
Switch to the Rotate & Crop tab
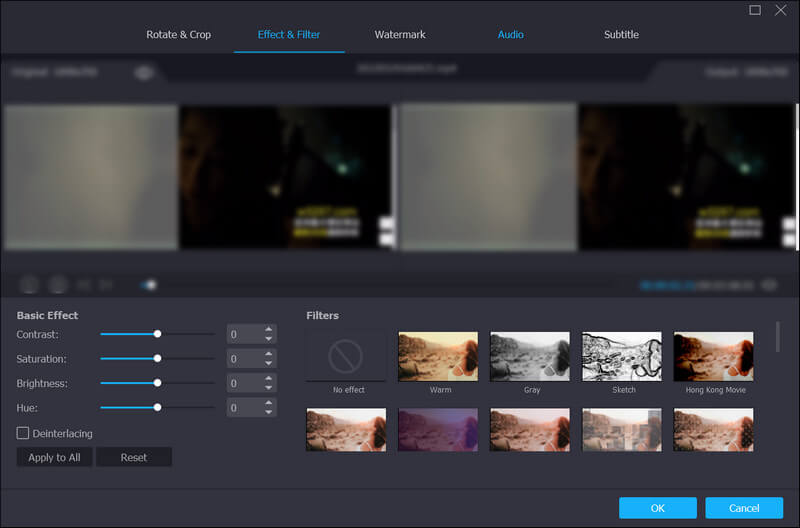(178, 35)
